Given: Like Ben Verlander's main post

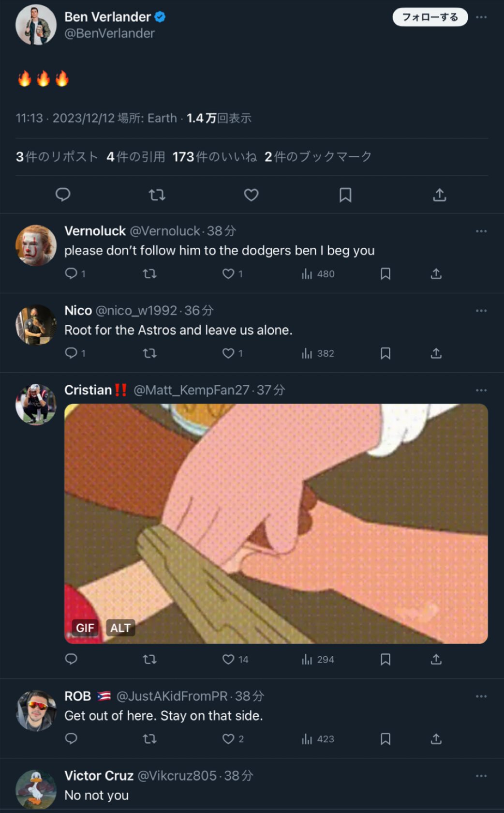Looking at the screenshot, I should click(251, 195).
